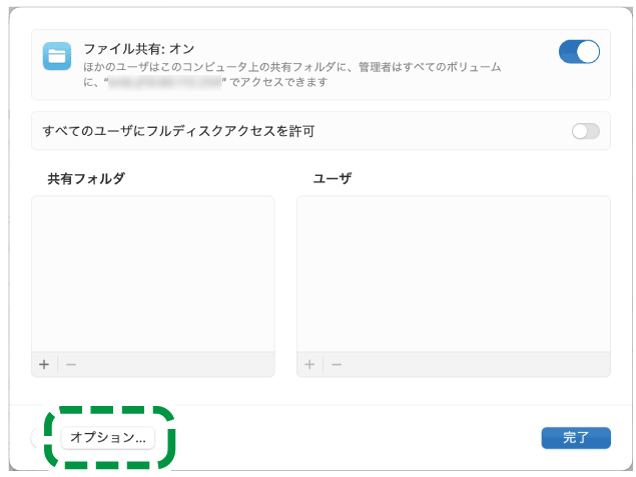636x477 pixels.
Task: Click the description starting ほかのユーザはこのコンピュータ
Action: (292, 74)
